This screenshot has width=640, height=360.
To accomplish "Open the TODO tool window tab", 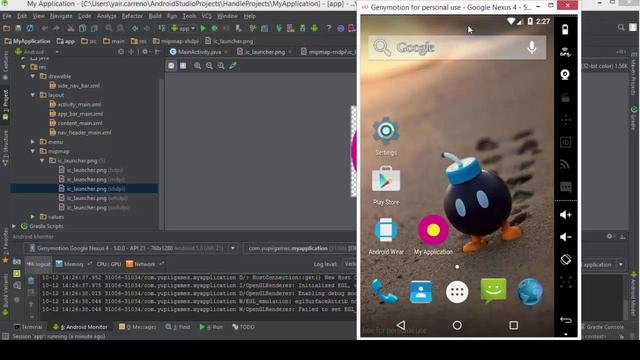I will coord(243,327).
